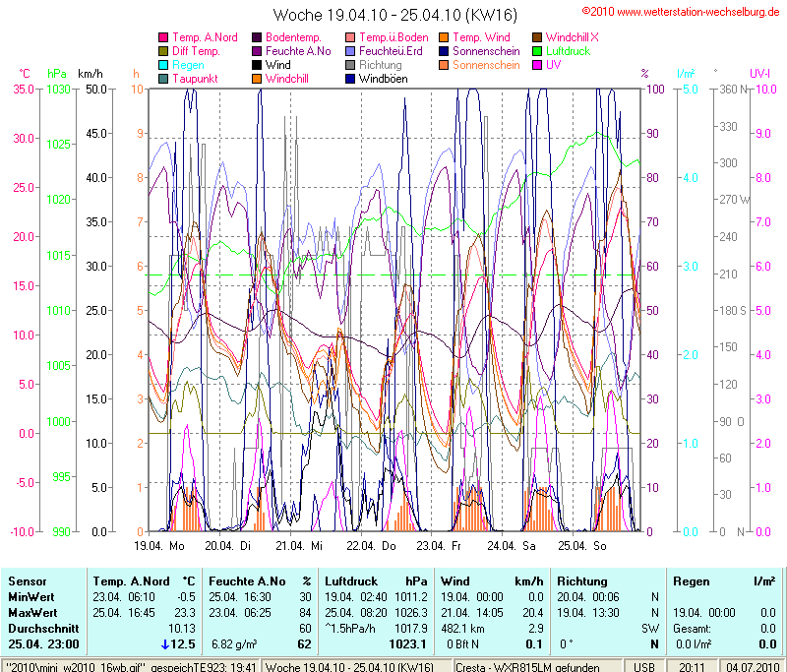This screenshot has height=672, width=787.
Task: Choose the brown Windchill X legend swatch
Action: click(537, 37)
